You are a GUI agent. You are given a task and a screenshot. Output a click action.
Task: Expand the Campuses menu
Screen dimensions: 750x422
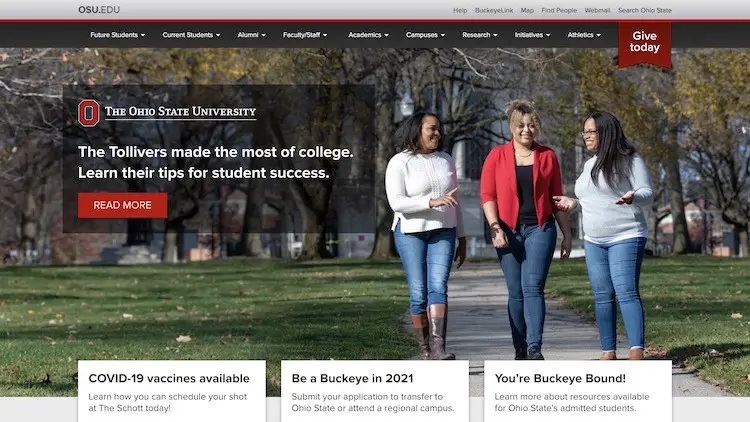[425, 35]
